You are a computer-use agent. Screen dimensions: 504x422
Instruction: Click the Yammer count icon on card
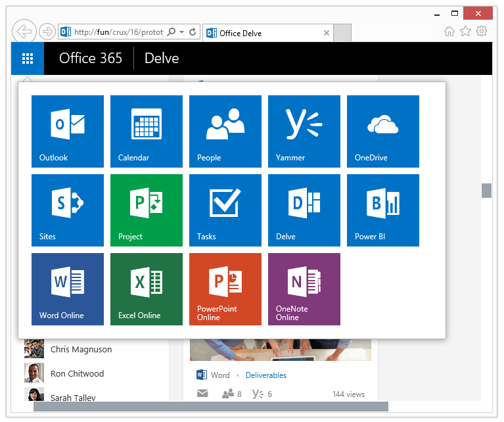(x=258, y=394)
